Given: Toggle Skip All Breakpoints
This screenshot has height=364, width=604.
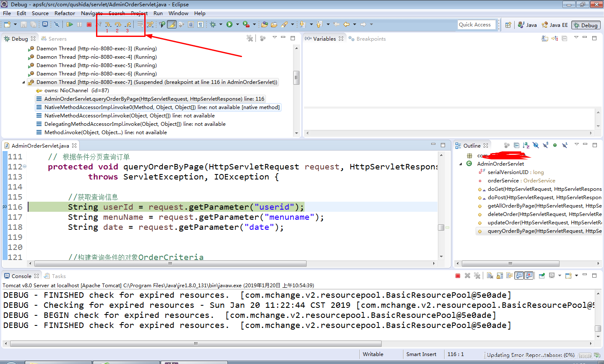Looking at the screenshot, I should tap(57, 24).
